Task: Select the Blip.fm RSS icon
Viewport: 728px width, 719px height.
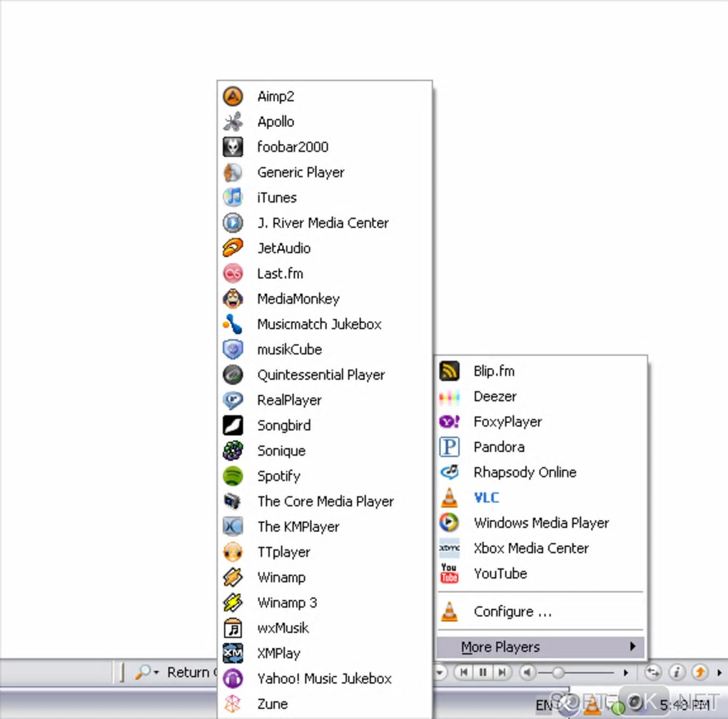Action: pos(449,371)
